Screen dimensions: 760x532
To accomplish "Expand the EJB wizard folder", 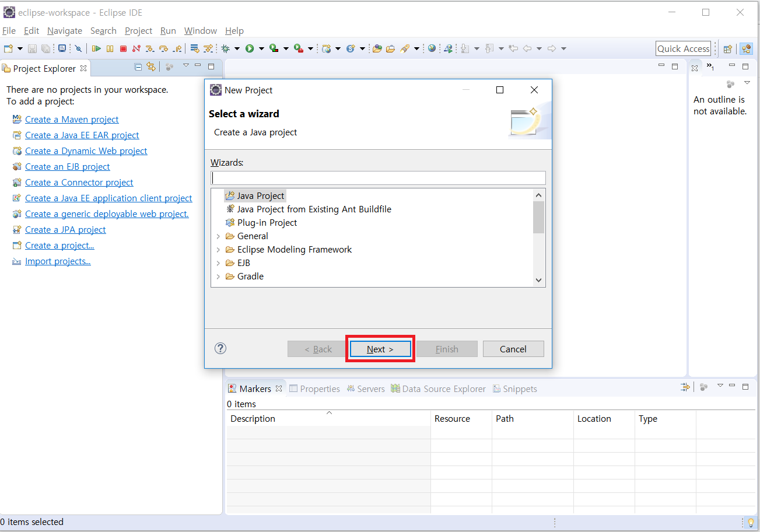I will (x=218, y=263).
